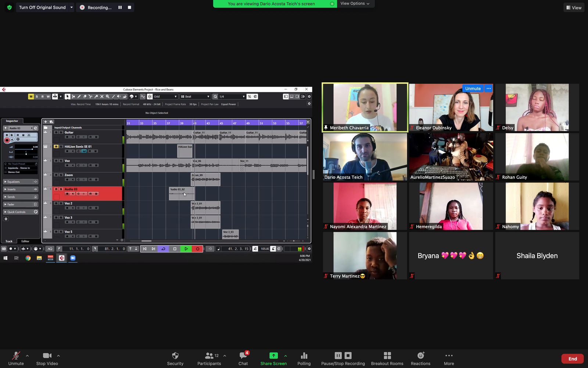
Task: Pause the Zoom recording from top bar
Action: click(x=120, y=7)
